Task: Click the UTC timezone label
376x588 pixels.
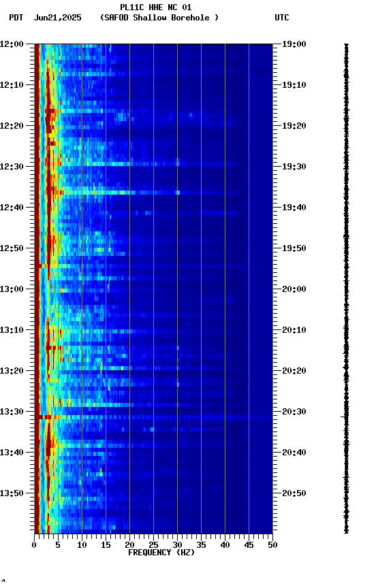Action: click(x=282, y=18)
